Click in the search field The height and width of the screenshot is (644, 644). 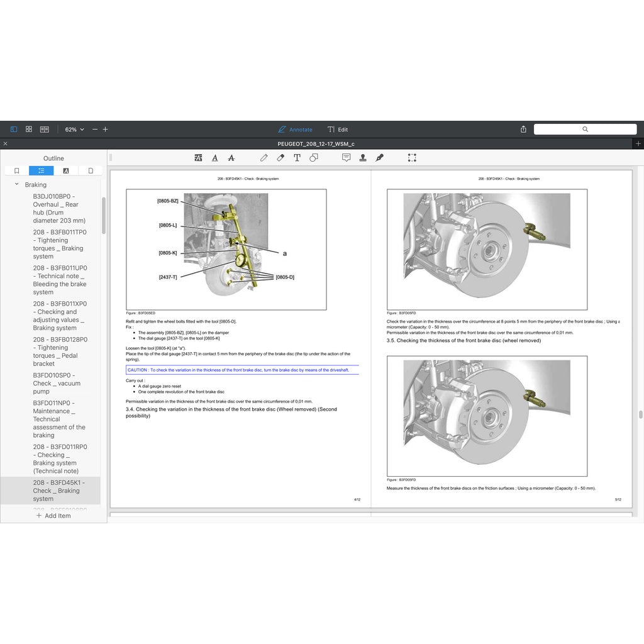(585, 129)
